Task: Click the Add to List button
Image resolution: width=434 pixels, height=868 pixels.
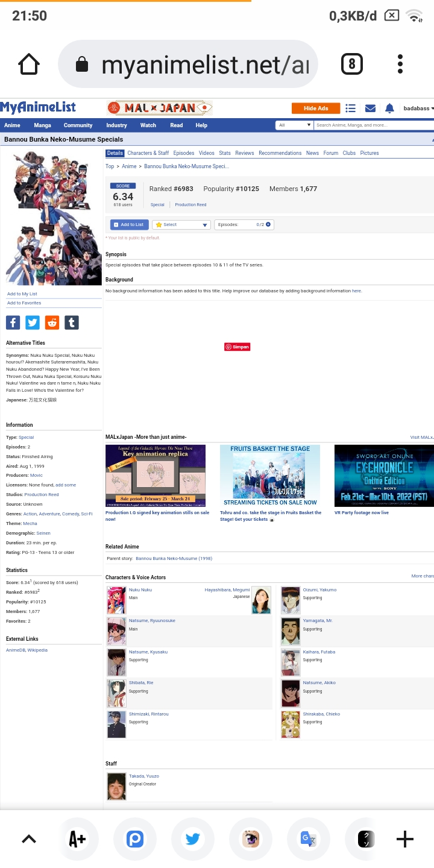Action: tap(130, 224)
